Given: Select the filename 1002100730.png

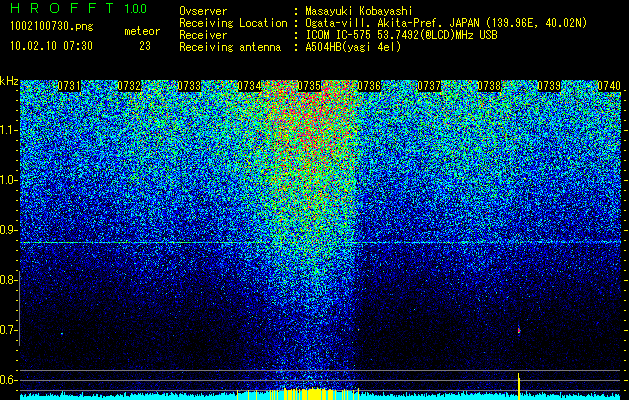Looking at the screenshot, I should point(52,27).
